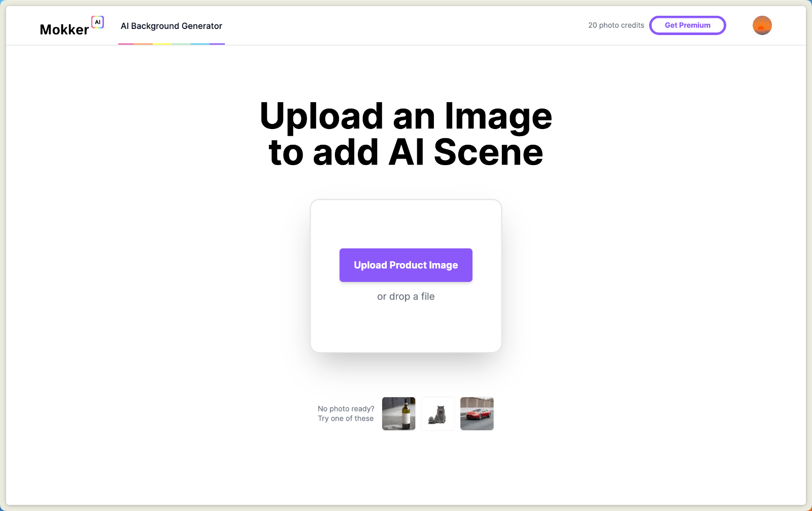Image resolution: width=812 pixels, height=511 pixels.
Task: Click the 'Try one of these' text
Action: tap(346, 419)
